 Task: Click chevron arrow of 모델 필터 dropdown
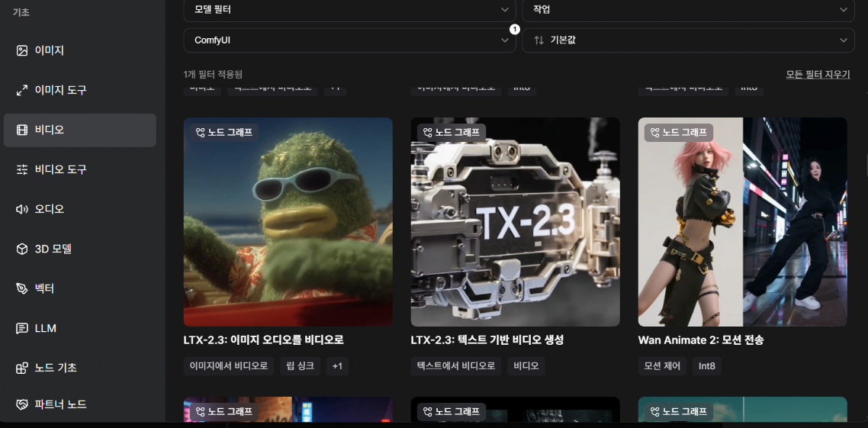504,10
